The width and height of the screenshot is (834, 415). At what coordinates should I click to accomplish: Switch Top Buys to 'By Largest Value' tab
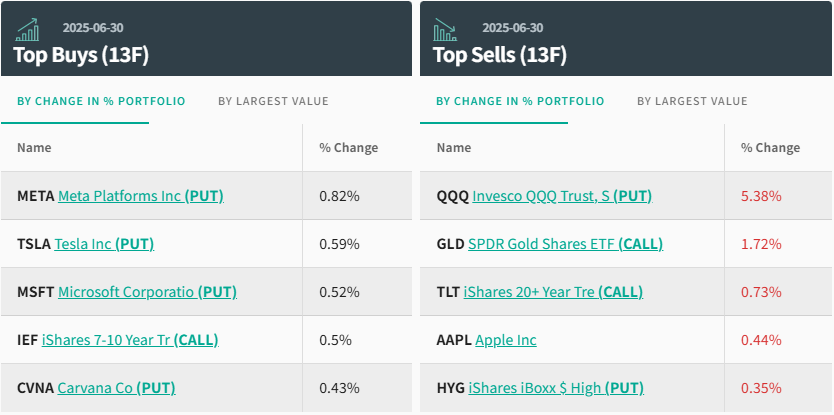click(x=273, y=101)
